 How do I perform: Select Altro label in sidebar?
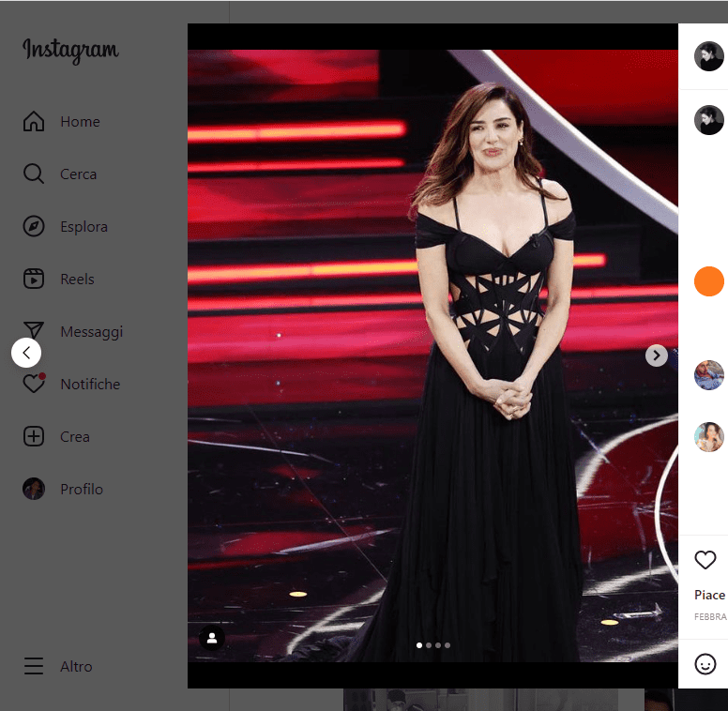76,666
